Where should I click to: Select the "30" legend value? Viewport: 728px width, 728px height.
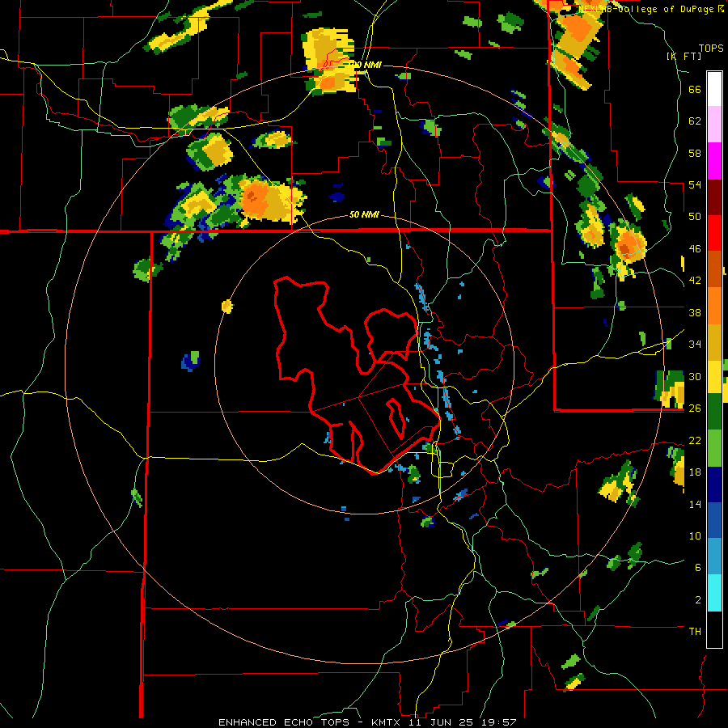[695, 376]
